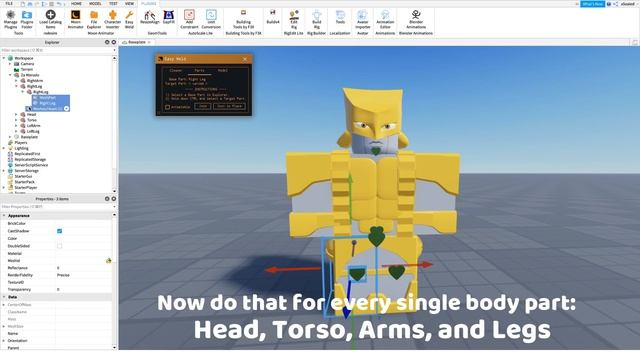Click the Join button in Easy Weld
640x360 pixels.
202,107
